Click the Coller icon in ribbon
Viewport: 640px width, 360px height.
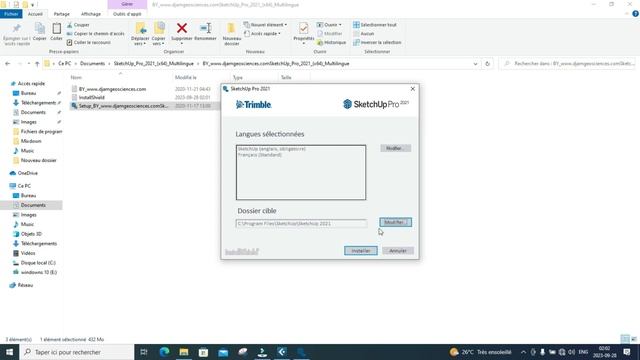point(56,32)
